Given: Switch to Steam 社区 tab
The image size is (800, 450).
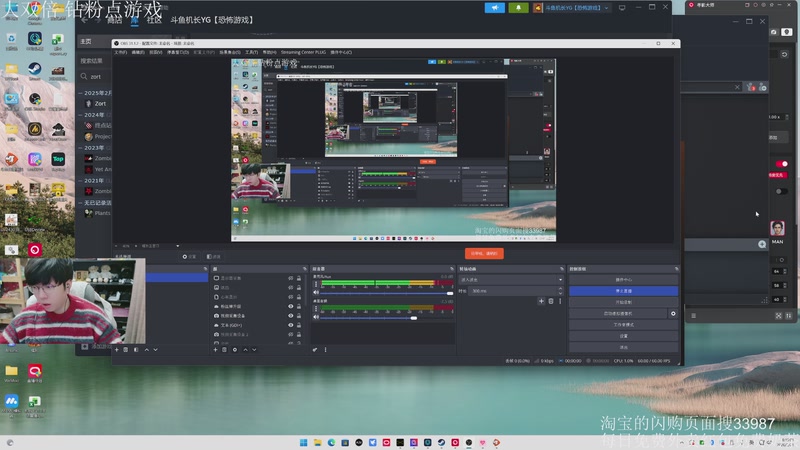Looking at the screenshot, I should point(155,20).
